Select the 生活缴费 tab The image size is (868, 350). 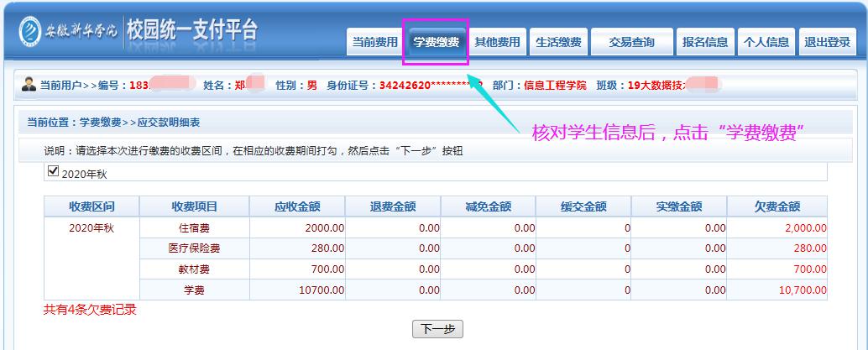tap(558, 42)
